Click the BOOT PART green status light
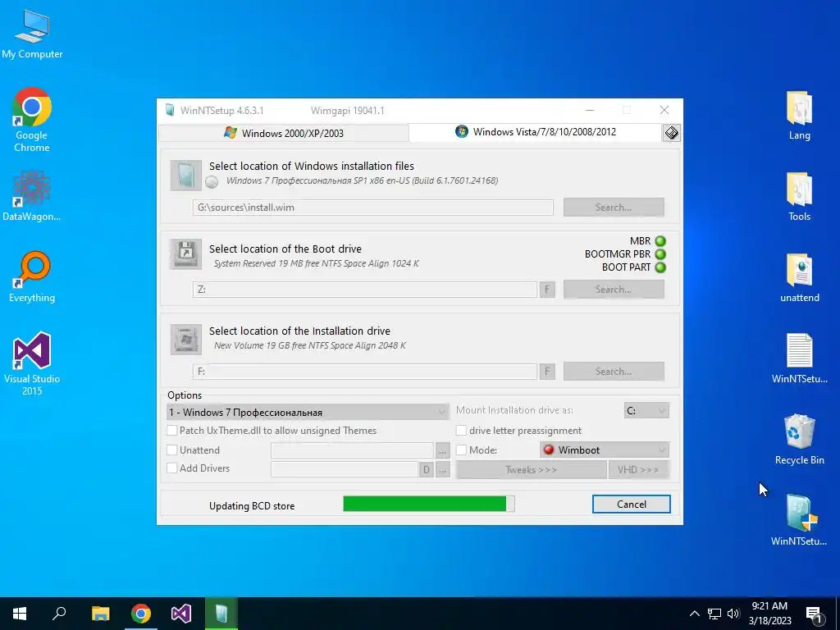840x630 pixels. [x=660, y=267]
